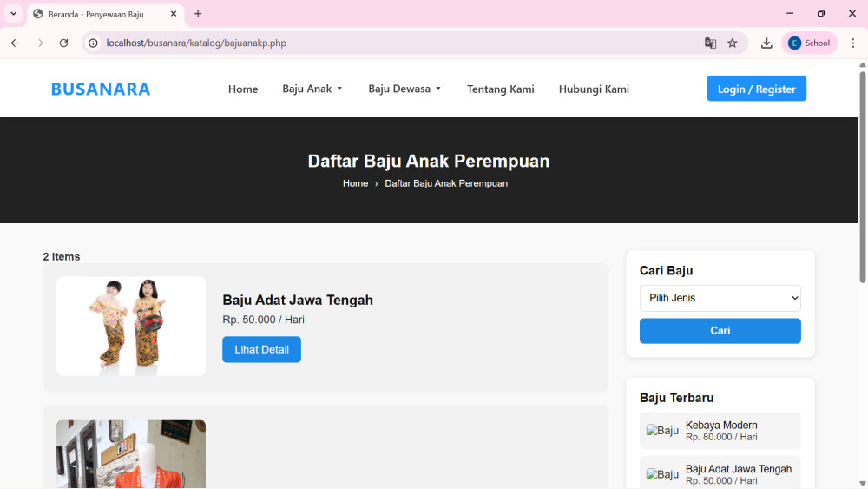Viewport: 868px width, 489px height.
Task: Click the Login / Register button
Action: coord(756,89)
